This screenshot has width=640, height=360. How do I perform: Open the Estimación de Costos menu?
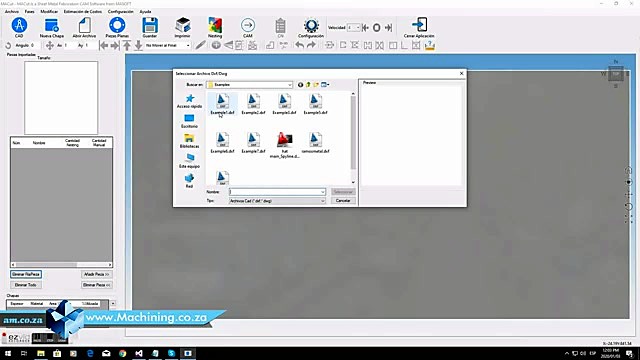point(83,11)
